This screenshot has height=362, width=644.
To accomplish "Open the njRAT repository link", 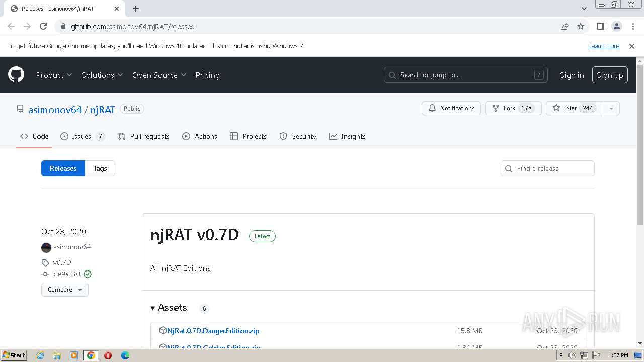I will pyautogui.click(x=103, y=109).
